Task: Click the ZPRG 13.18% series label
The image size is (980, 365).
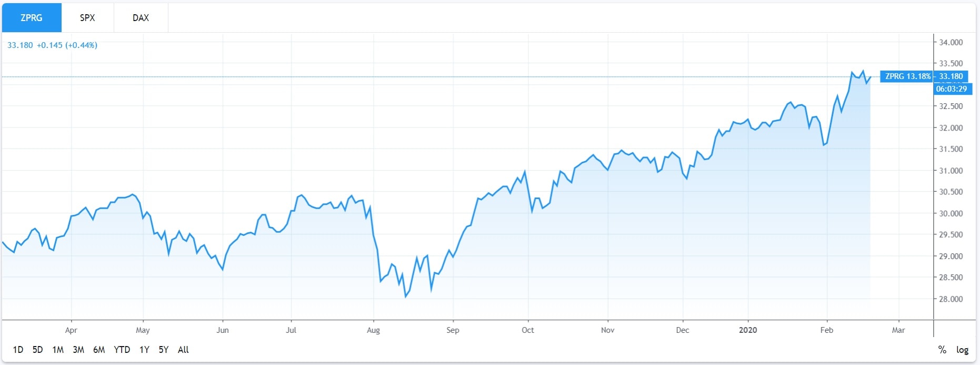Action: point(907,76)
